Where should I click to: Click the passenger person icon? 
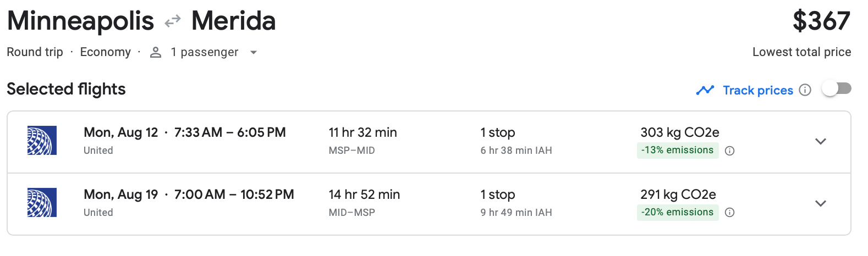(156, 52)
